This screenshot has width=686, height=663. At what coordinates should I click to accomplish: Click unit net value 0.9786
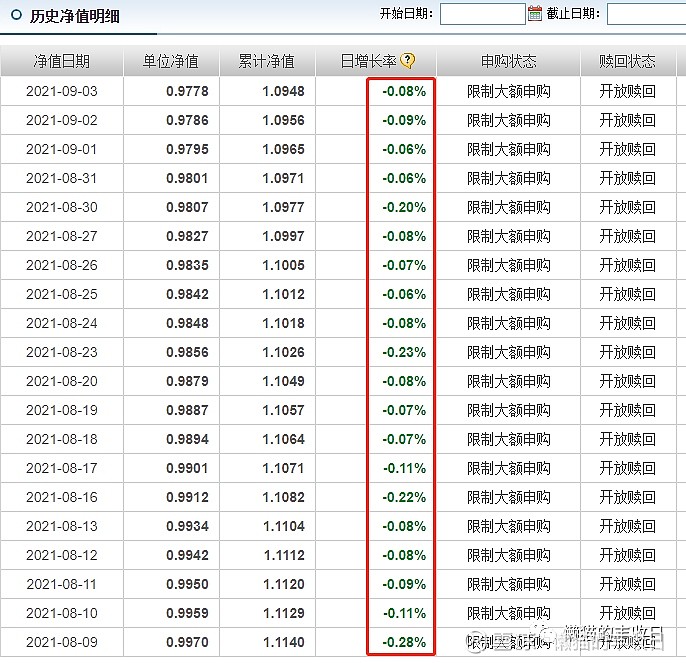point(187,120)
